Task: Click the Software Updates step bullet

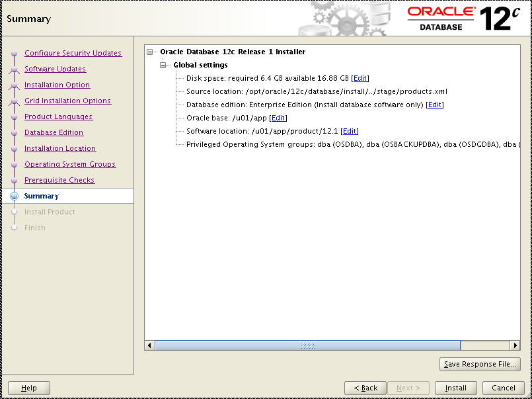Action: point(15,69)
